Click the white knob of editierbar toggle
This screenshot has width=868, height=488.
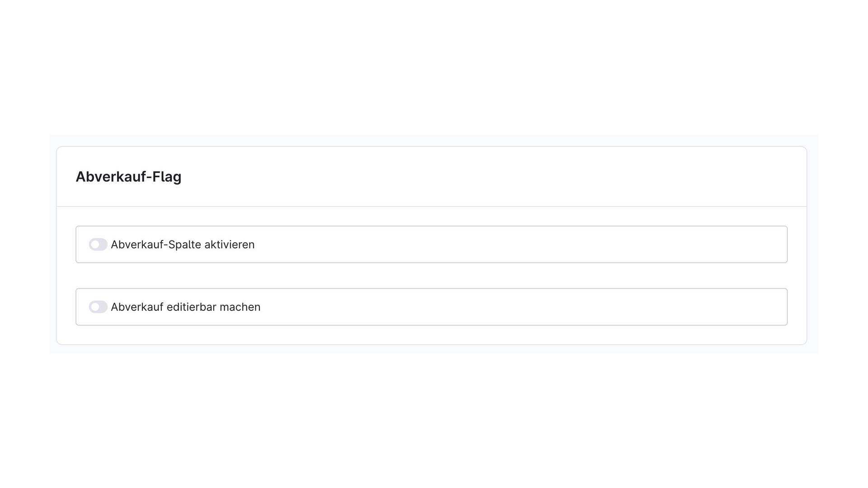tap(95, 307)
